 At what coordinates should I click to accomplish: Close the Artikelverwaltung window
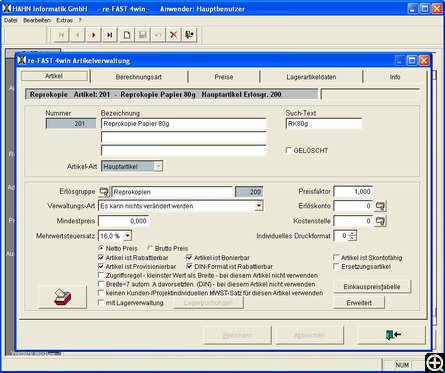point(424,60)
